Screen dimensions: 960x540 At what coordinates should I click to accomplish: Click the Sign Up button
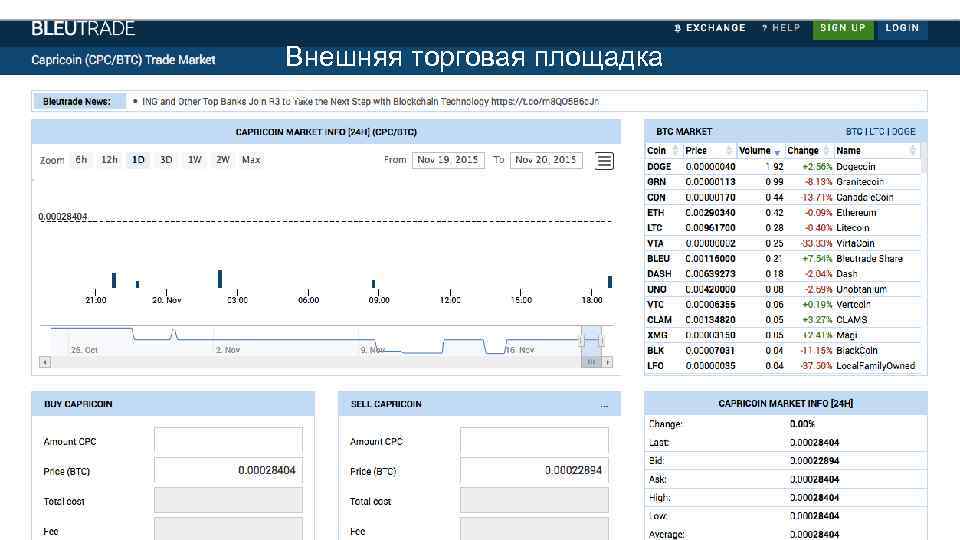[x=843, y=29]
